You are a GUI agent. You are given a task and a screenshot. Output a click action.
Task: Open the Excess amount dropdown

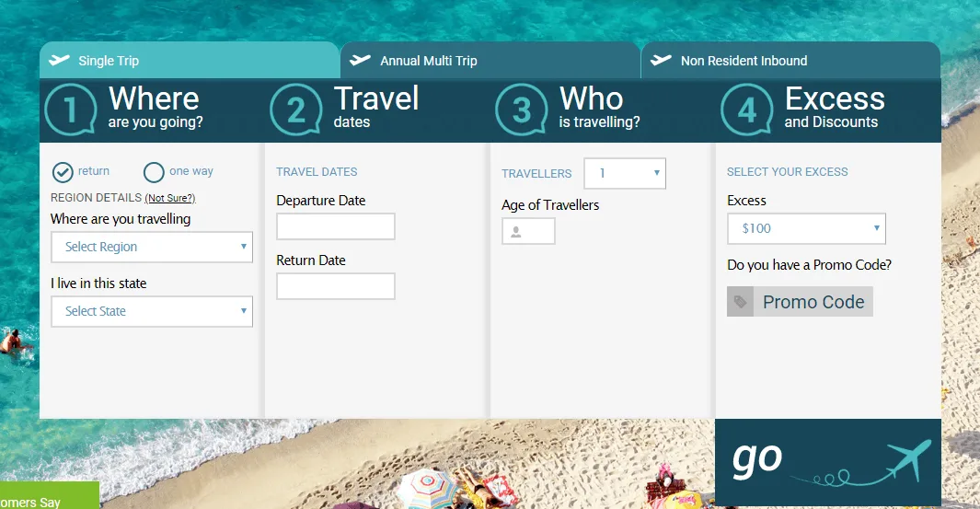[806, 228]
